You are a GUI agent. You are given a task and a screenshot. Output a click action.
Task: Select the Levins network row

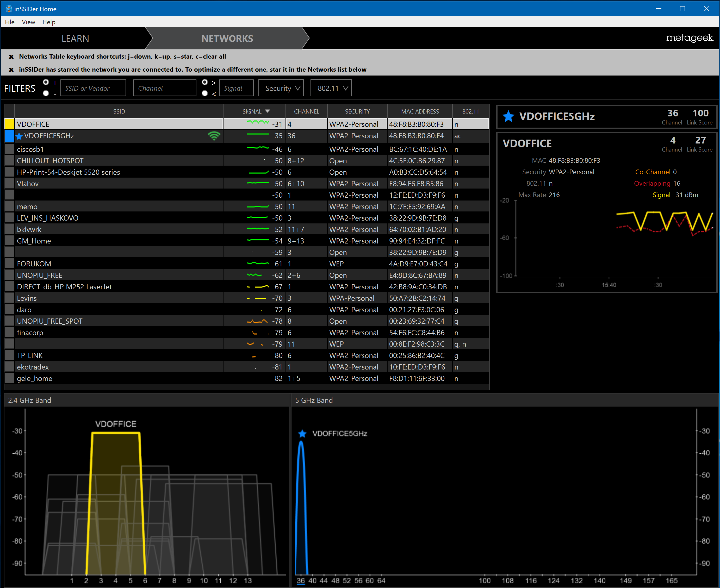pyautogui.click(x=247, y=298)
